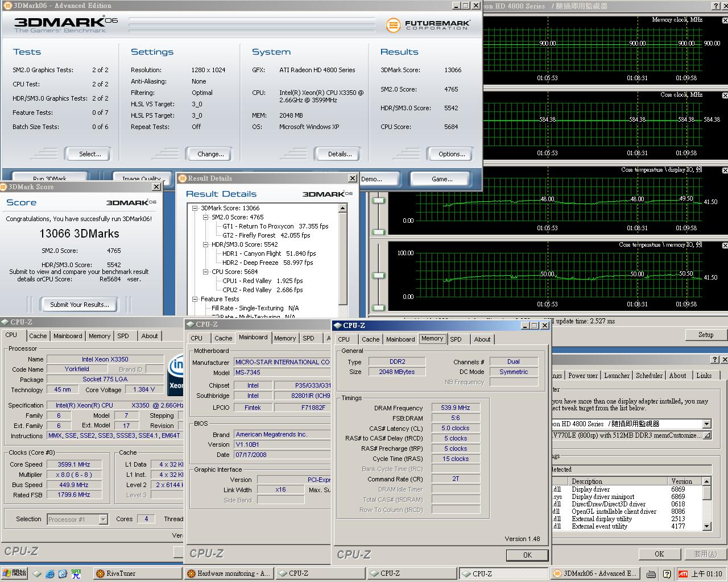Click OK in the CPU-Z Memory window

[527, 555]
